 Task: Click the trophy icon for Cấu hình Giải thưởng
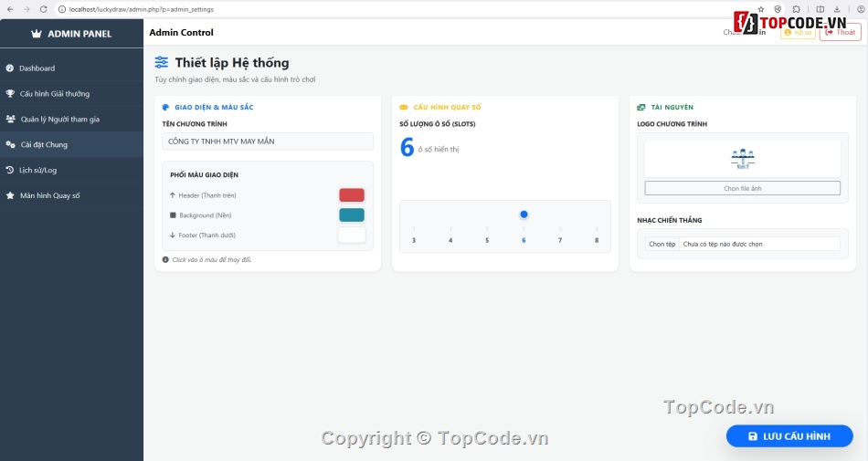(x=10, y=94)
